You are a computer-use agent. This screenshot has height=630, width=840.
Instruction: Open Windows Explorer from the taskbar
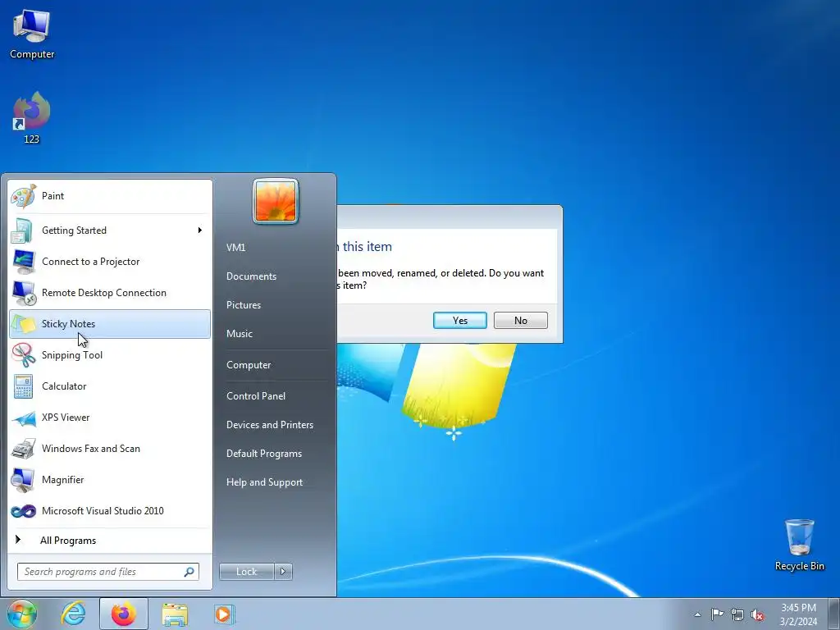point(175,614)
